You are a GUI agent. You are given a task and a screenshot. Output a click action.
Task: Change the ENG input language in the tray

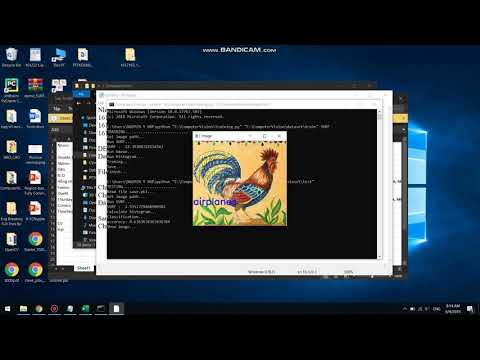[x=437, y=309]
